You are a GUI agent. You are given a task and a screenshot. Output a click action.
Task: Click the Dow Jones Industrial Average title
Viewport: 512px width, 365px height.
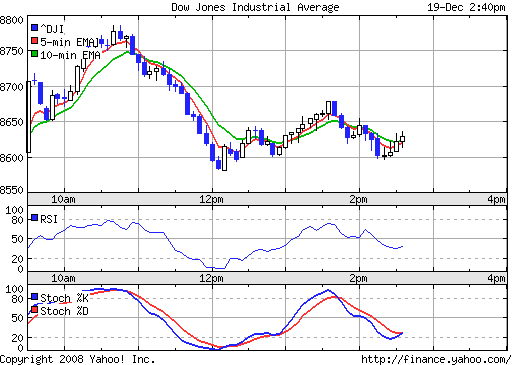255,7
